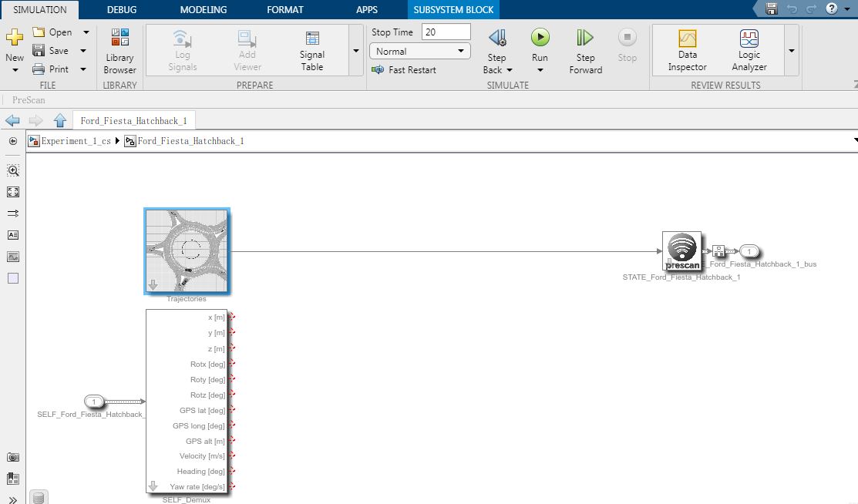The image size is (858, 504).
Task: Navigate forward with the right arrow
Action: click(35, 120)
